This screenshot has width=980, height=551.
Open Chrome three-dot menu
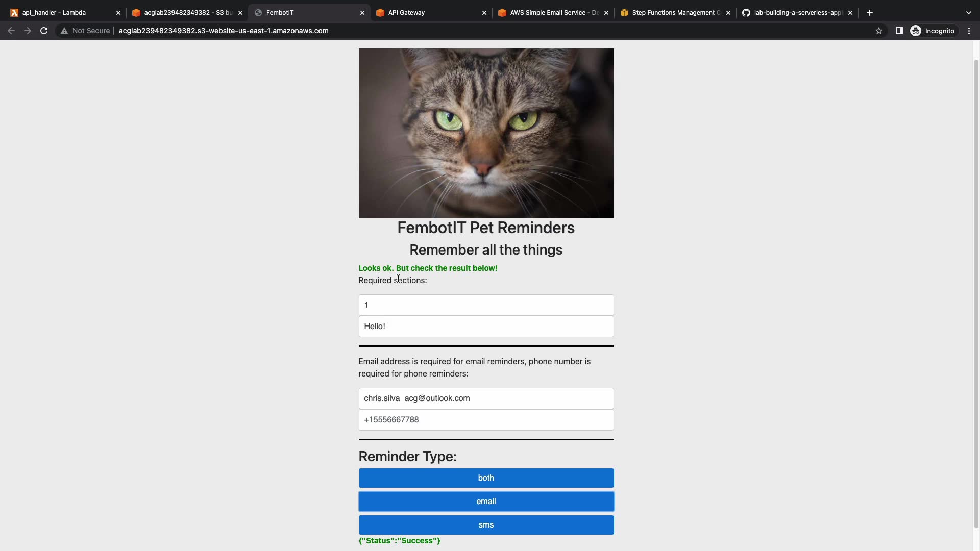coord(969,31)
